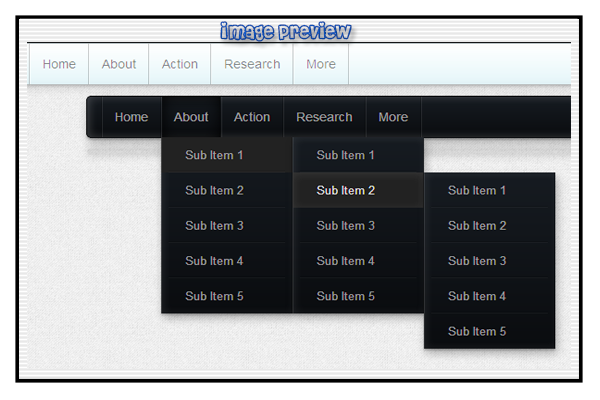
Task: Select Sub Item 1 in third-level flyout
Action: [x=490, y=190]
